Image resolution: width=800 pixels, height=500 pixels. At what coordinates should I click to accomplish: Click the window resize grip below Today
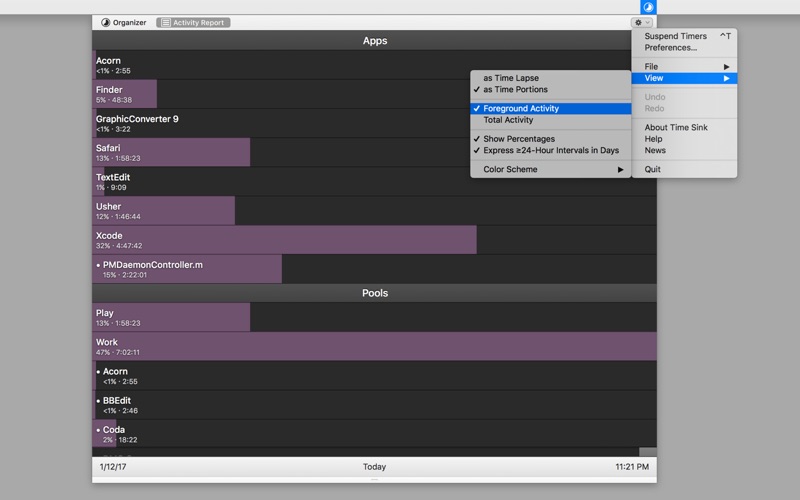pos(374,480)
